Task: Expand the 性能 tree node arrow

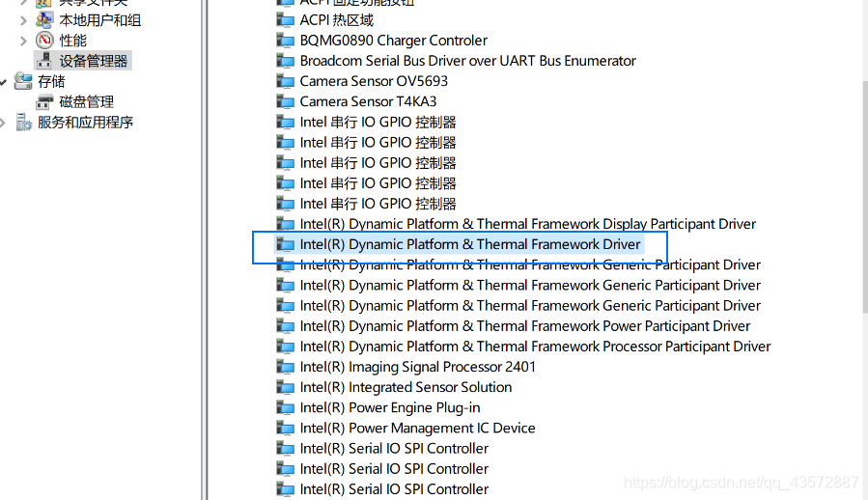Action: [23, 41]
